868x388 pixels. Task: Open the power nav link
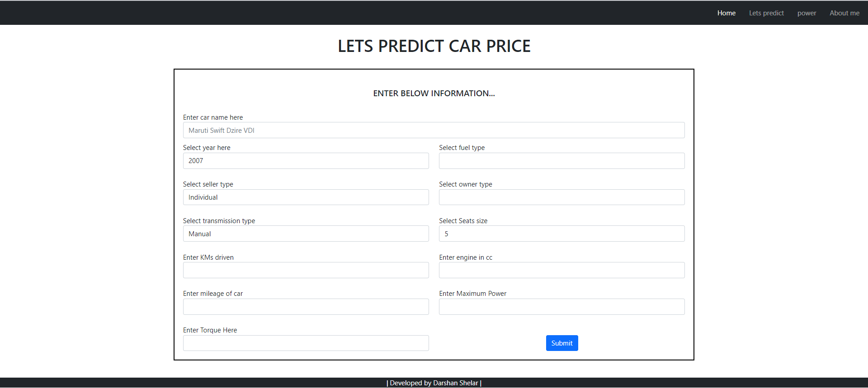(807, 13)
